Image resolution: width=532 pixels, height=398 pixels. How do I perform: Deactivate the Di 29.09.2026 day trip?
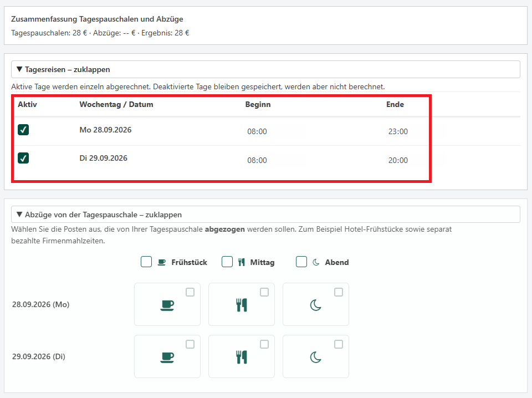click(x=23, y=158)
